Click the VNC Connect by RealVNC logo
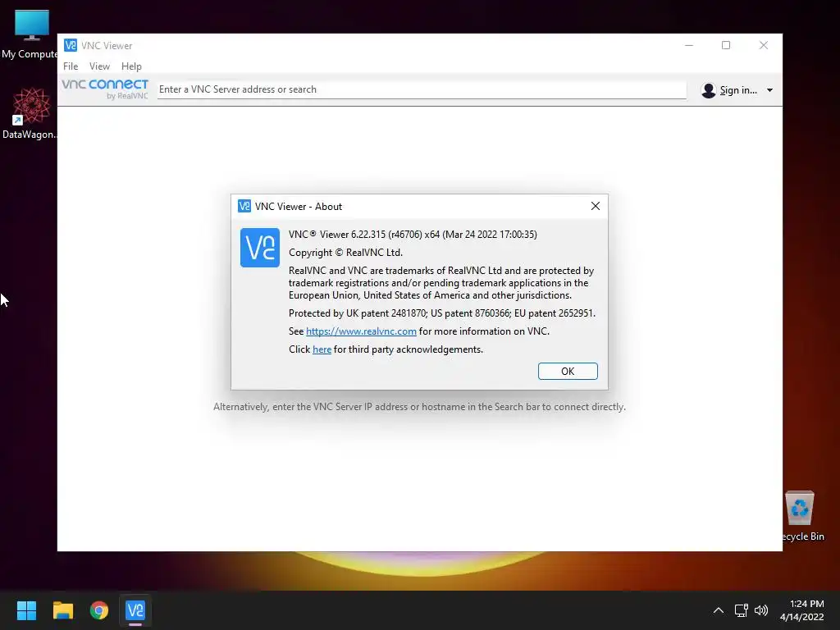The height and width of the screenshot is (630, 840). coord(105,89)
